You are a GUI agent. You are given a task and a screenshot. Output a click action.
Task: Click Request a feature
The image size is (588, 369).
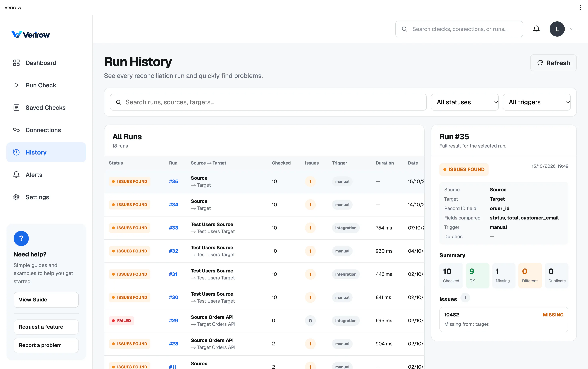46,327
